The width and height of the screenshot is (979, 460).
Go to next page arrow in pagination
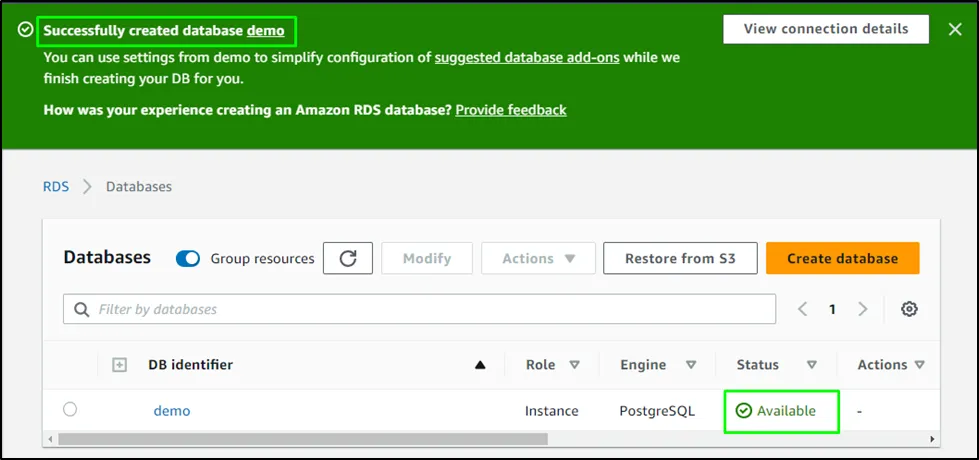[862, 309]
